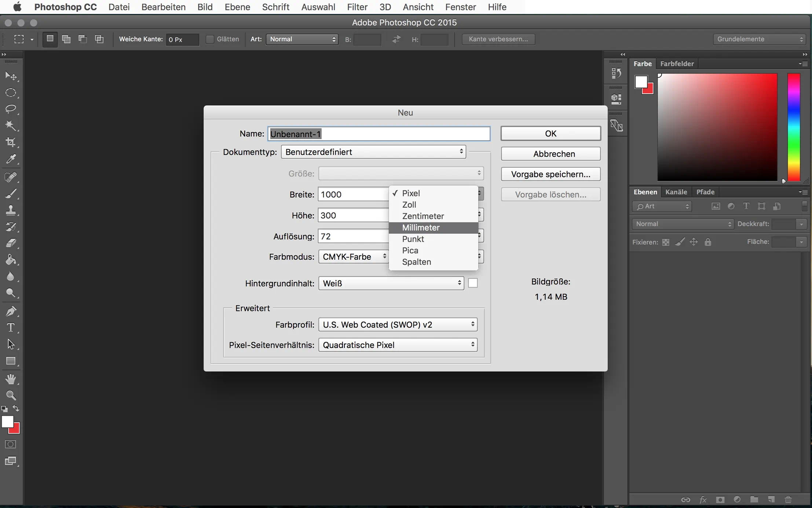Select the Pen tool

tap(11, 311)
